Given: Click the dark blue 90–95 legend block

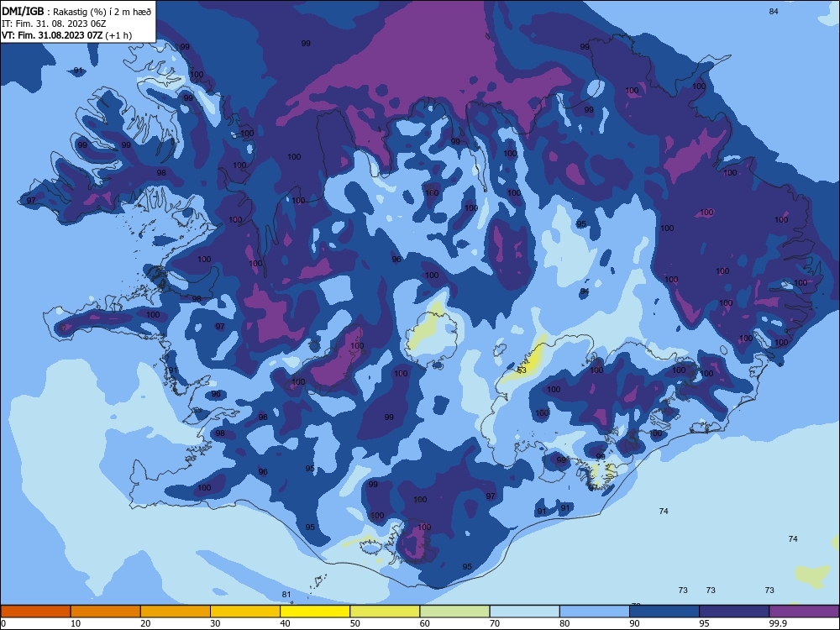Looking at the screenshot, I should pyautogui.click(x=664, y=612).
